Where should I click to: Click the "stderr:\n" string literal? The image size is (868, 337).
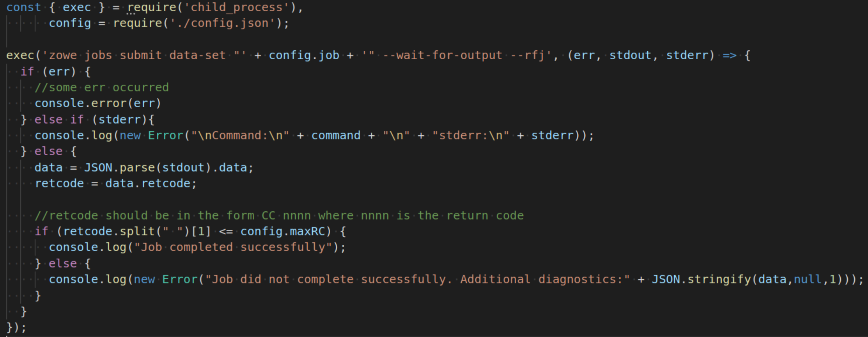tap(471, 135)
